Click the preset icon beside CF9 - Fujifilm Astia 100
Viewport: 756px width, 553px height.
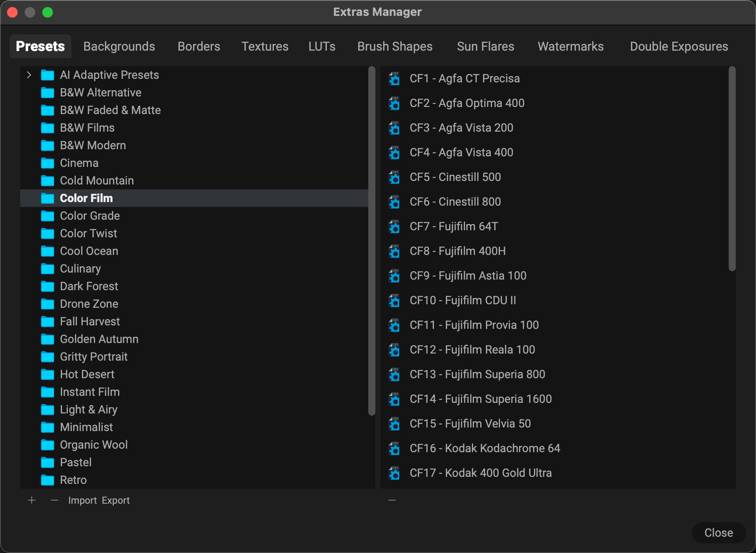394,276
